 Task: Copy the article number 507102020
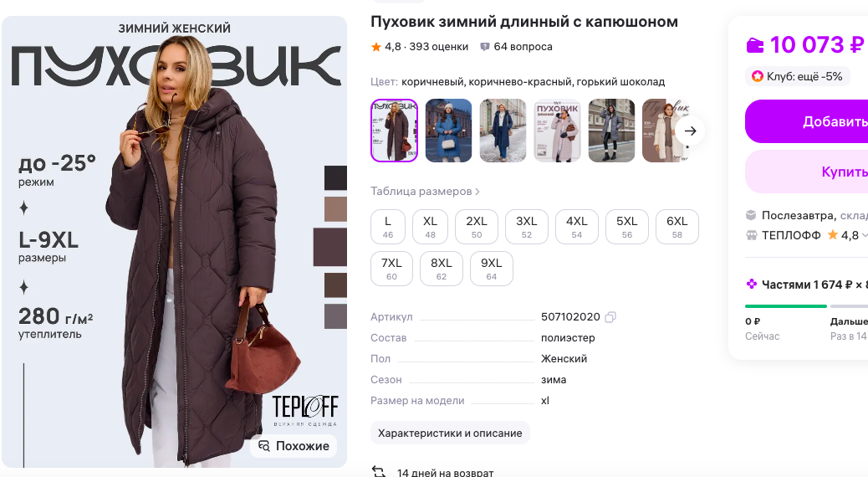610,317
